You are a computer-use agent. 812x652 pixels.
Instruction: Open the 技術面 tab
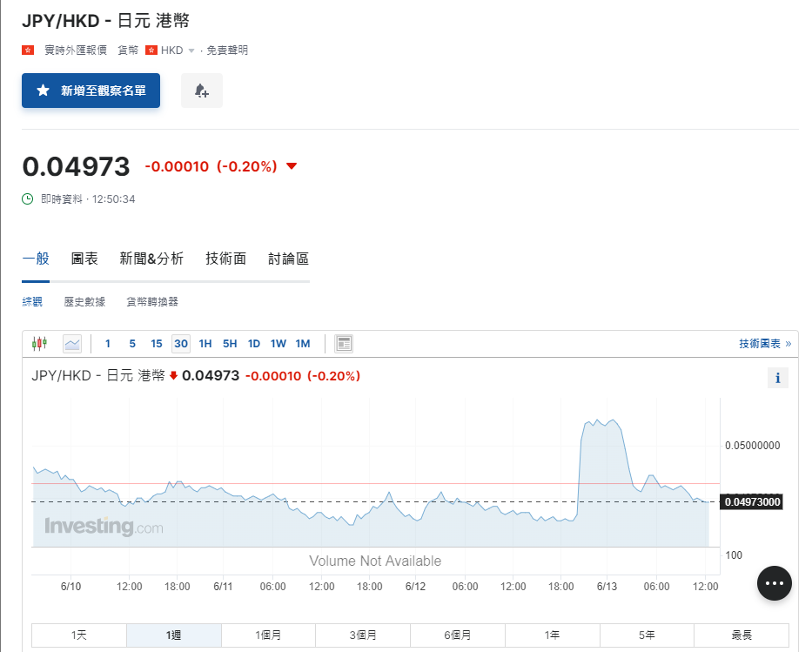click(225, 259)
